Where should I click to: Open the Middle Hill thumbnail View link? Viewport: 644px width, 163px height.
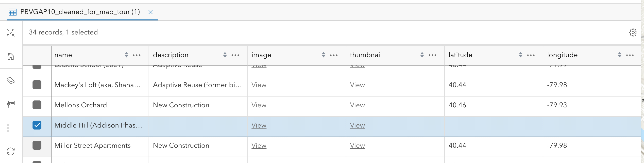tap(357, 125)
